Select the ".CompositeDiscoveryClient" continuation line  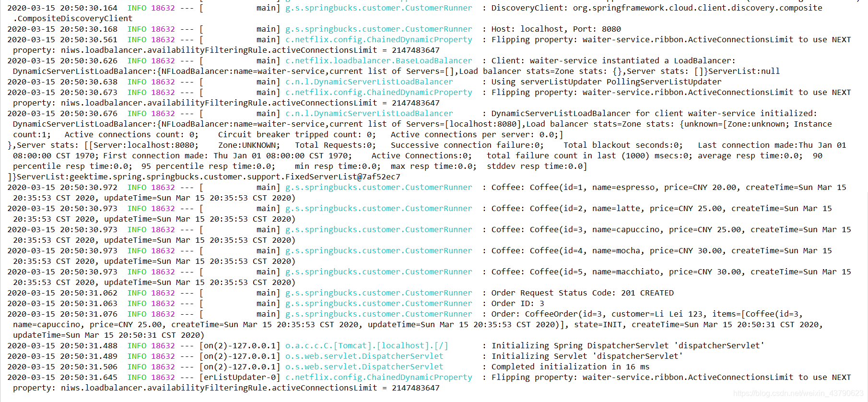point(72,19)
